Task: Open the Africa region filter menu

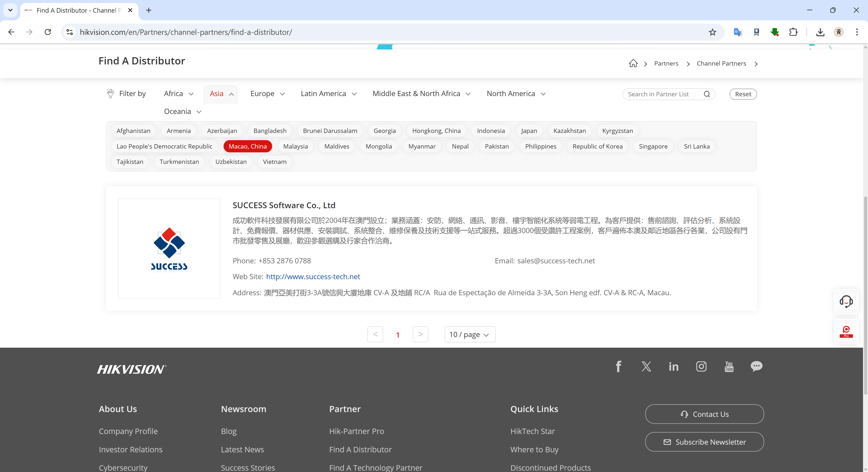Action: click(x=178, y=94)
